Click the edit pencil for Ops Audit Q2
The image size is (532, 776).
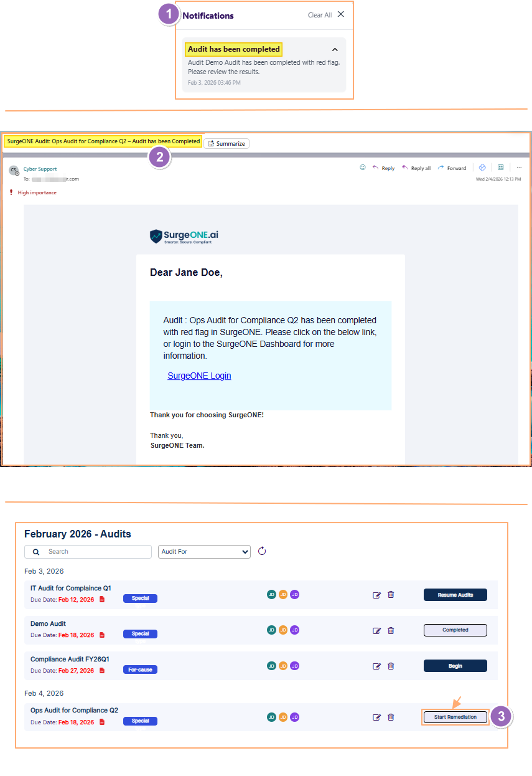coord(377,717)
